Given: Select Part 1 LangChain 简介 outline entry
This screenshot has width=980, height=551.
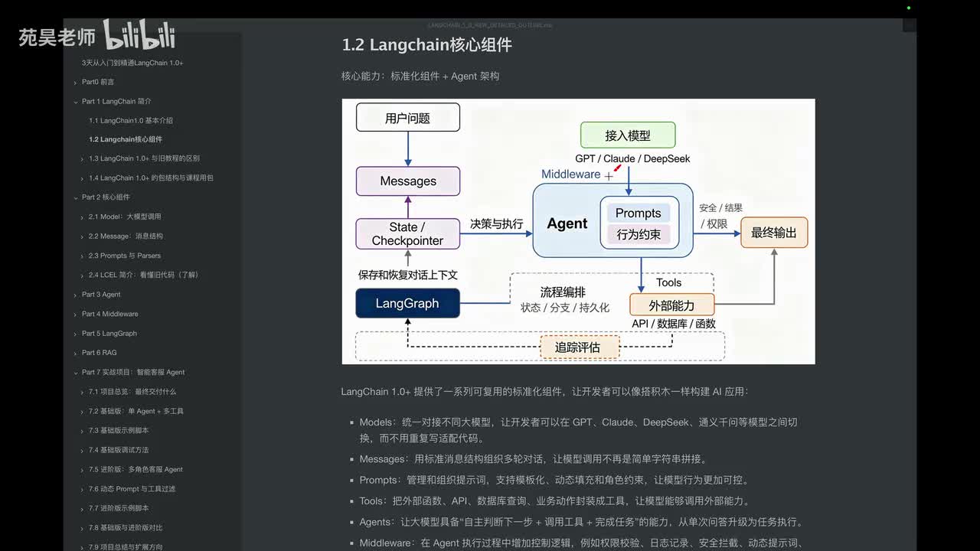Looking at the screenshot, I should (x=116, y=101).
